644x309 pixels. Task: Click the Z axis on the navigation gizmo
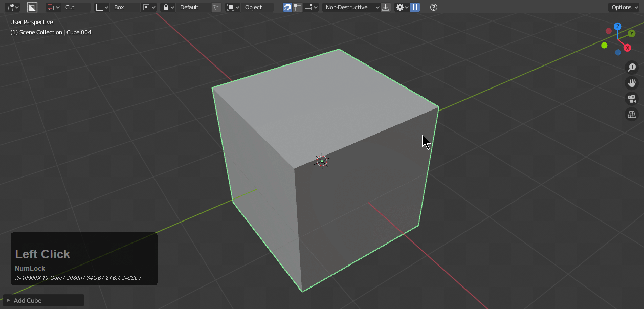[x=618, y=26]
